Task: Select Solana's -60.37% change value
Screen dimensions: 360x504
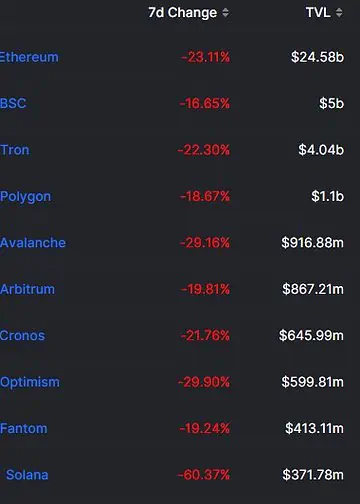Action: (204, 475)
